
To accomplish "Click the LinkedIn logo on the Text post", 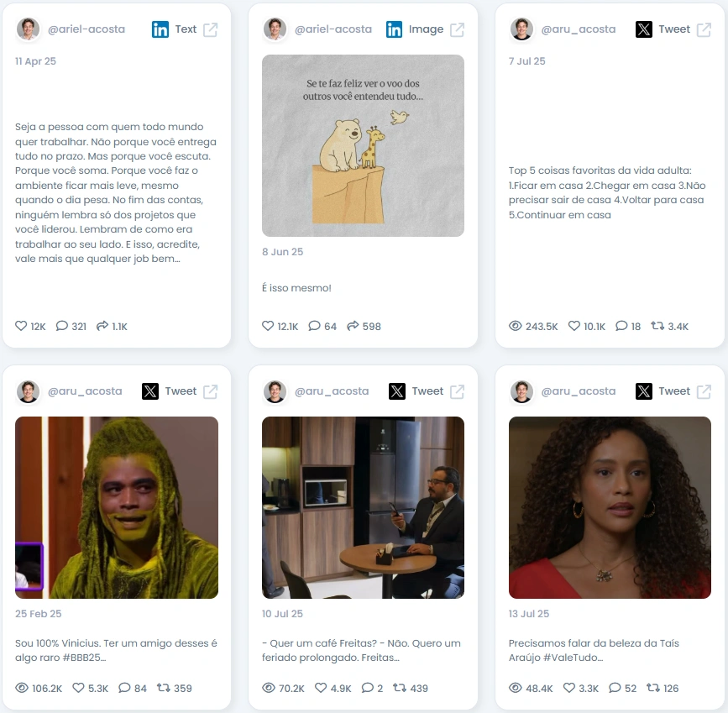I will [x=160, y=29].
